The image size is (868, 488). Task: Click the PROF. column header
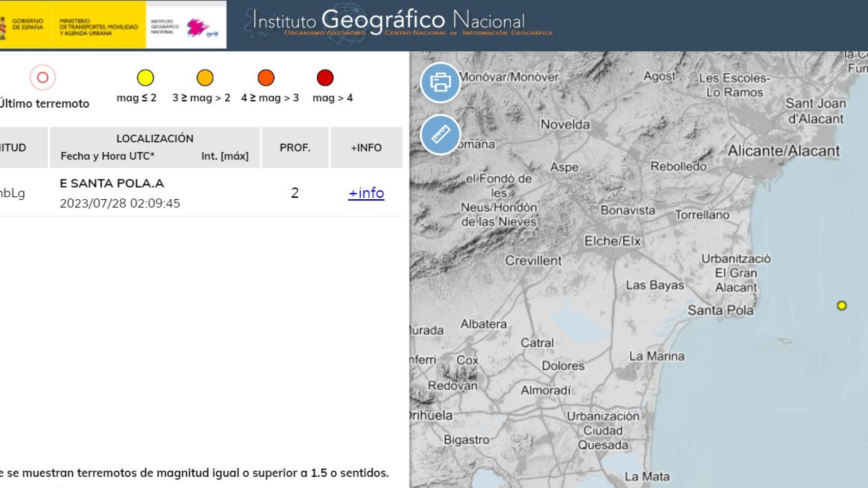click(295, 147)
